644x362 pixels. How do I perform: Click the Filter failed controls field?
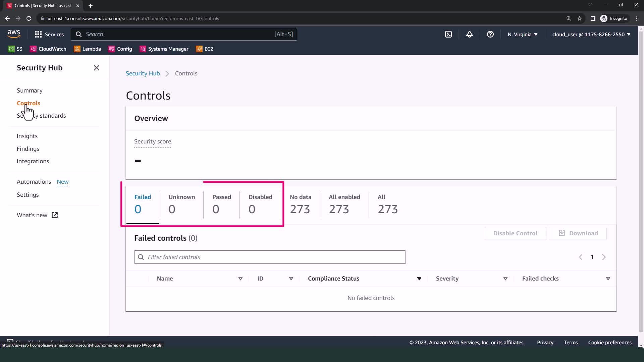270,257
